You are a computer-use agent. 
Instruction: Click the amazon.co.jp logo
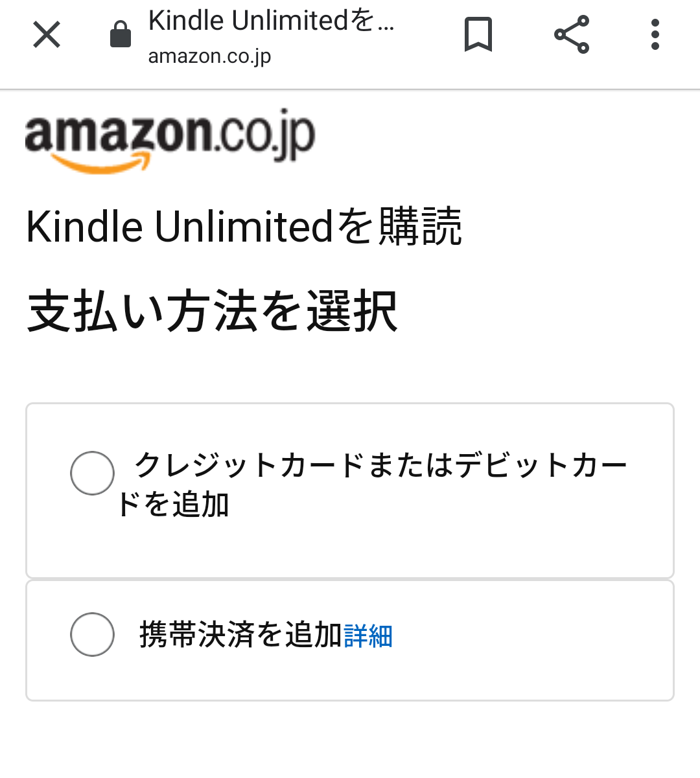170,140
